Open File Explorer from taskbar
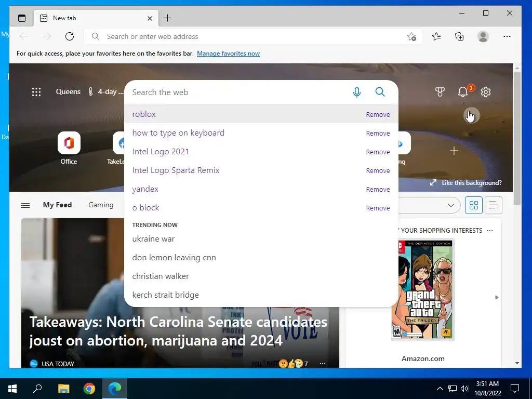532x399 pixels. [x=63, y=389]
